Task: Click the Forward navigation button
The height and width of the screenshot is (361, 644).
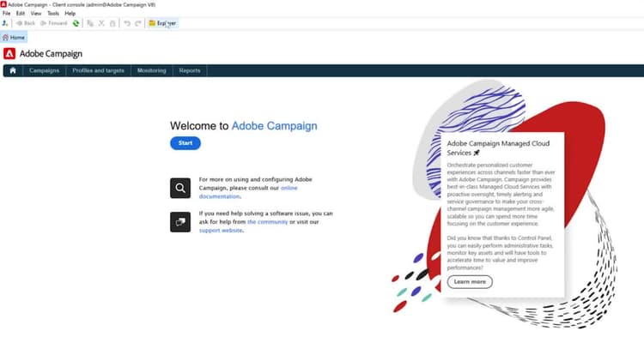Action: tap(54, 23)
